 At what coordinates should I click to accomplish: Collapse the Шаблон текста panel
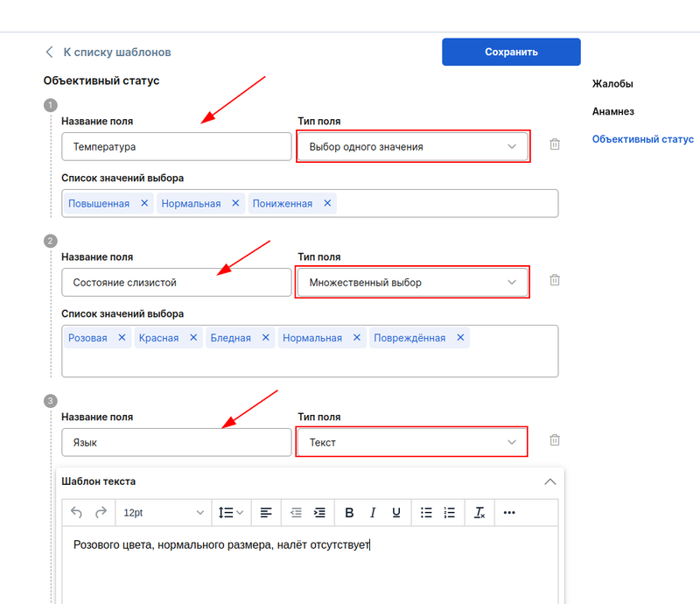tap(549, 481)
